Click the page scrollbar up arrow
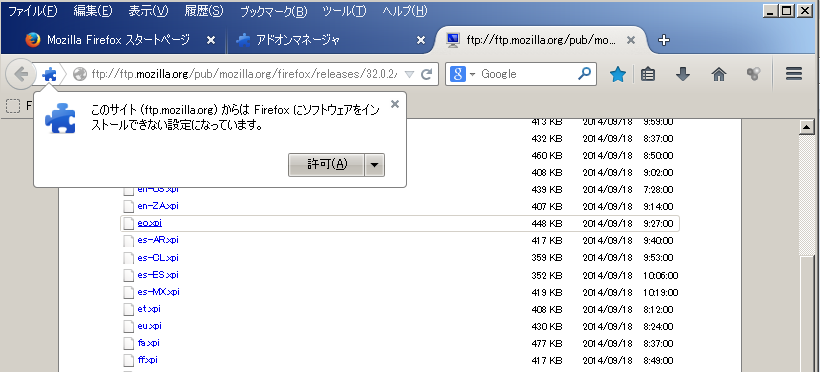Image resolution: width=820 pixels, height=372 pixels. [x=807, y=127]
